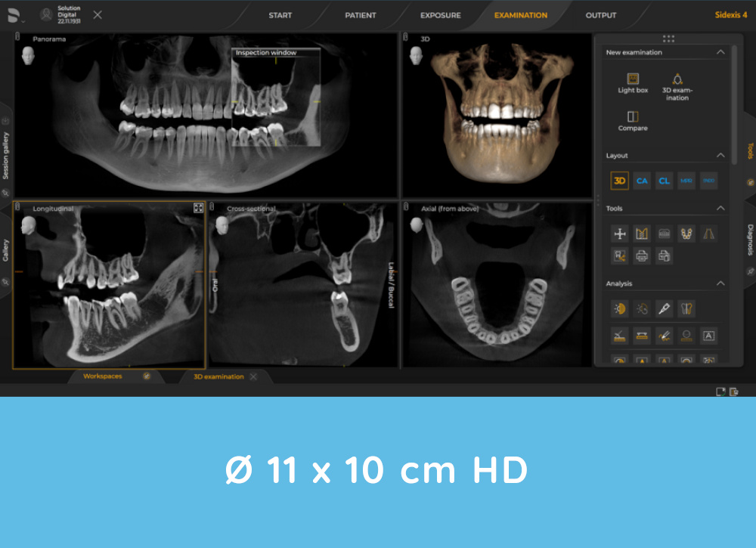Open the print tool

pyautogui.click(x=640, y=255)
